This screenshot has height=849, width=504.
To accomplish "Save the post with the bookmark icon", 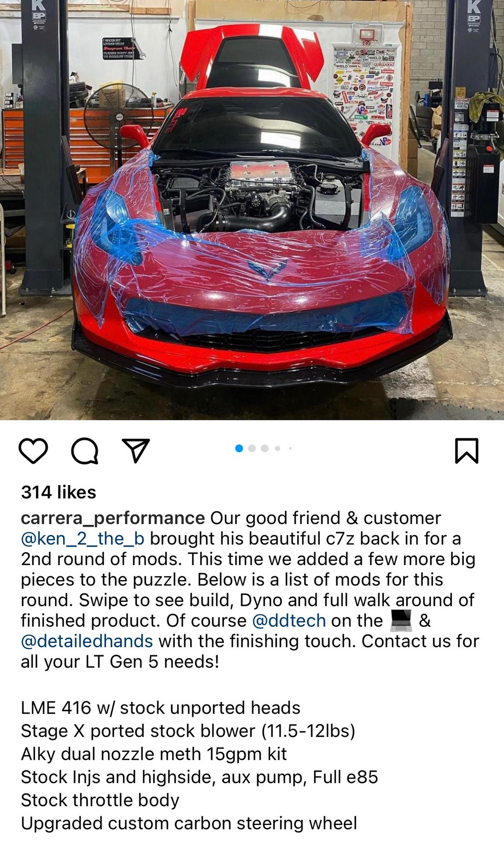I will [467, 451].
